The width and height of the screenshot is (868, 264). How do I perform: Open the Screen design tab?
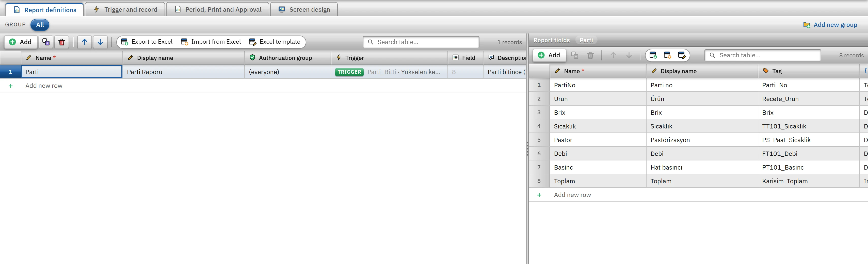pos(304,9)
